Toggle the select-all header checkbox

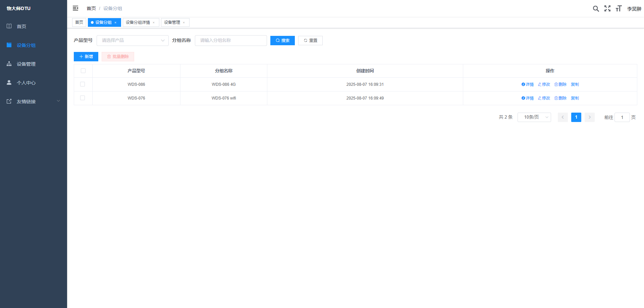(83, 71)
